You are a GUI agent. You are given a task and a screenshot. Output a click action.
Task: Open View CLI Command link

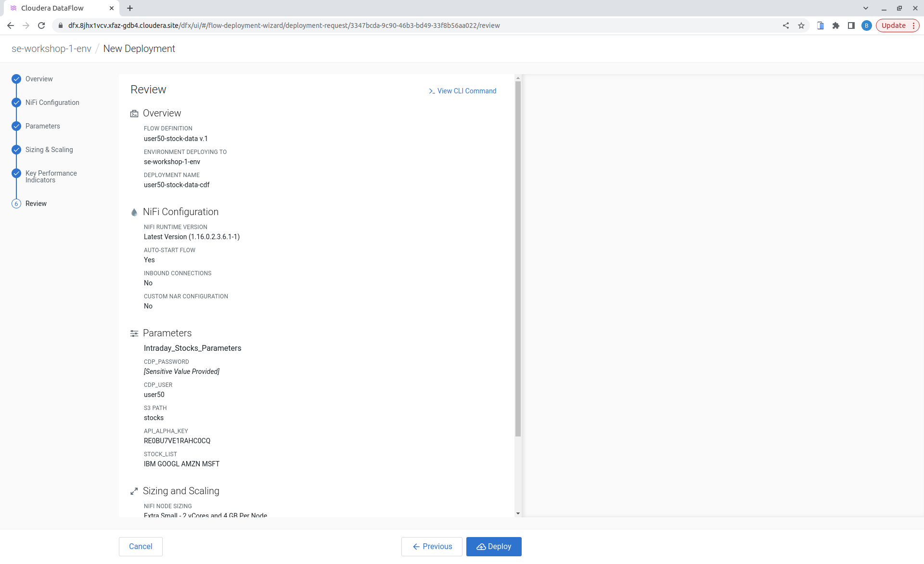pyautogui.click(x=462, y=91)
